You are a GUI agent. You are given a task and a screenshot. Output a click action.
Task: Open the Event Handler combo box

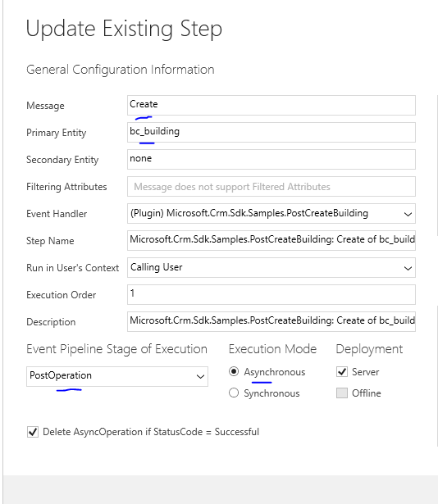point(271,213)
